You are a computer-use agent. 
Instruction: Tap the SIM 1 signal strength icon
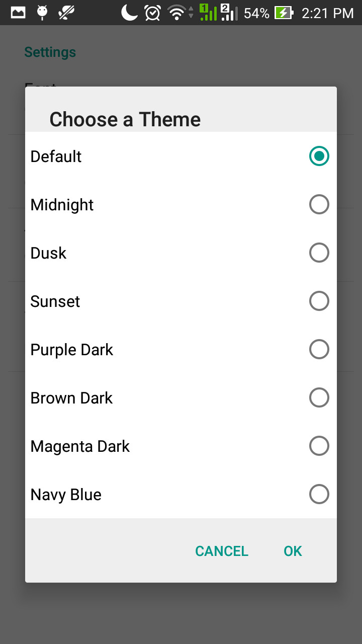pyautogui.click(x=208, y=13)
